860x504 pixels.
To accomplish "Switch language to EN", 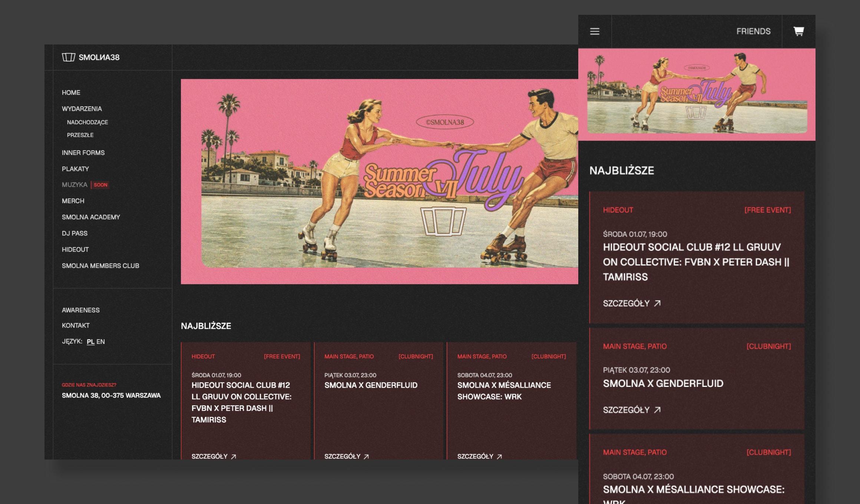I will [100, 342].
